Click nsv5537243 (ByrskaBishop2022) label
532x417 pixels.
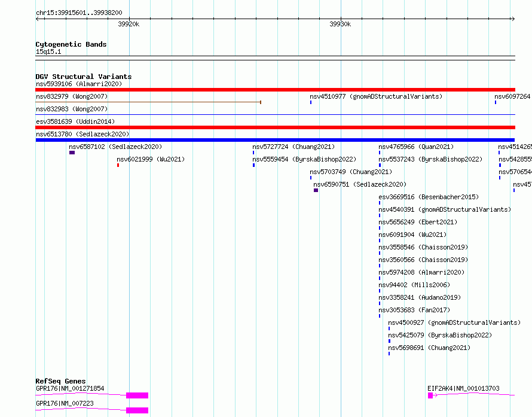point(430,159)
